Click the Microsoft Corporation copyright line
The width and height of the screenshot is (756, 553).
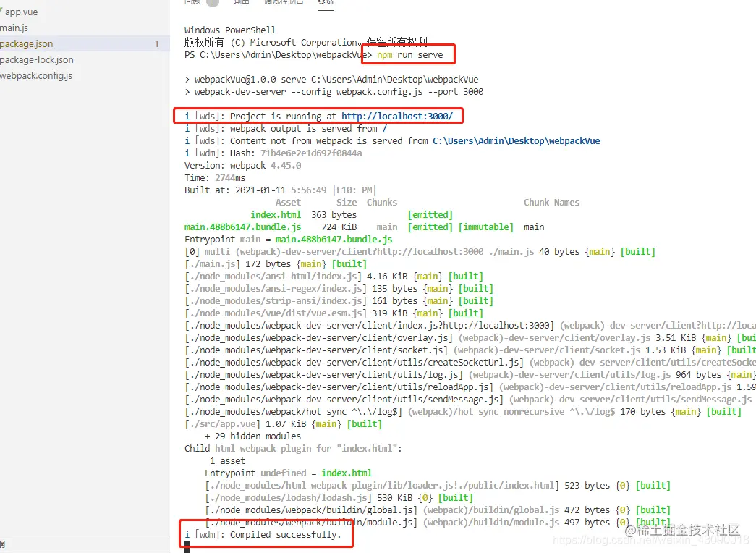pos(307,43)
